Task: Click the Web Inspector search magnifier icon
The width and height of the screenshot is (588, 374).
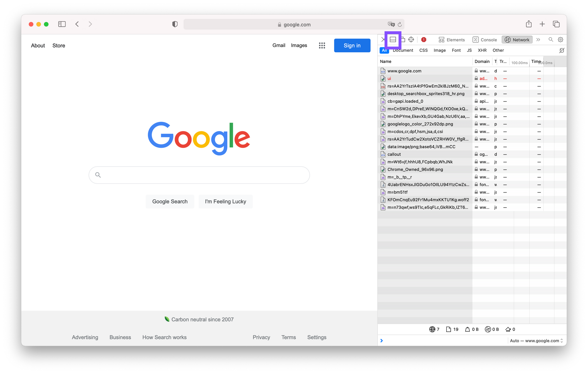Action: (x=551, y=39)
